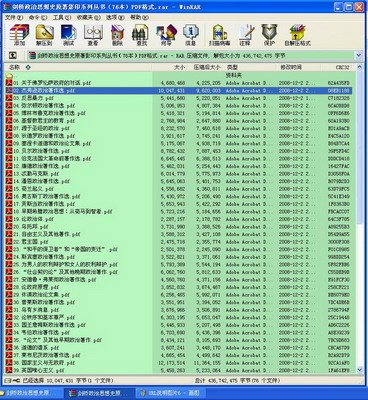Screen dimensions: 368x400
Task: Click the scroll-down arrow of file list
Action: [360, 370]
